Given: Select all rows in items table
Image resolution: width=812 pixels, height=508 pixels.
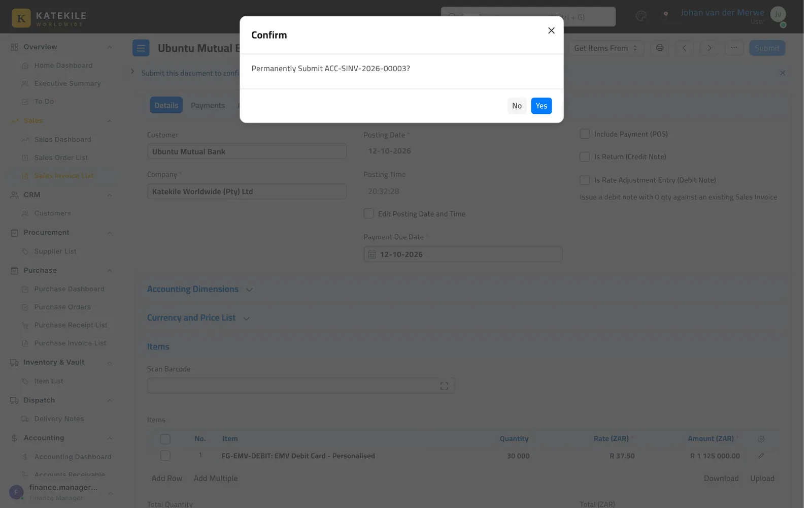Looking at the screenshot, I should pos(165,439).
